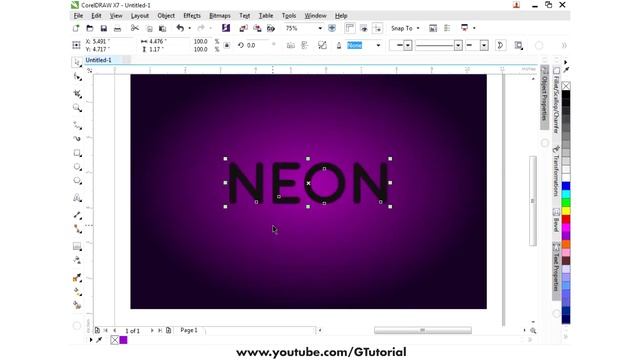Open the end arrowhead dropdown
This screenshot has height=360, width=640.
point(484,45)
